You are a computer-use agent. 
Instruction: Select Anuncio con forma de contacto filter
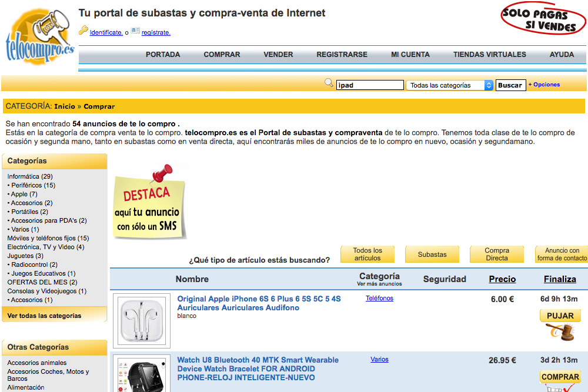click(x=562, y=254)
